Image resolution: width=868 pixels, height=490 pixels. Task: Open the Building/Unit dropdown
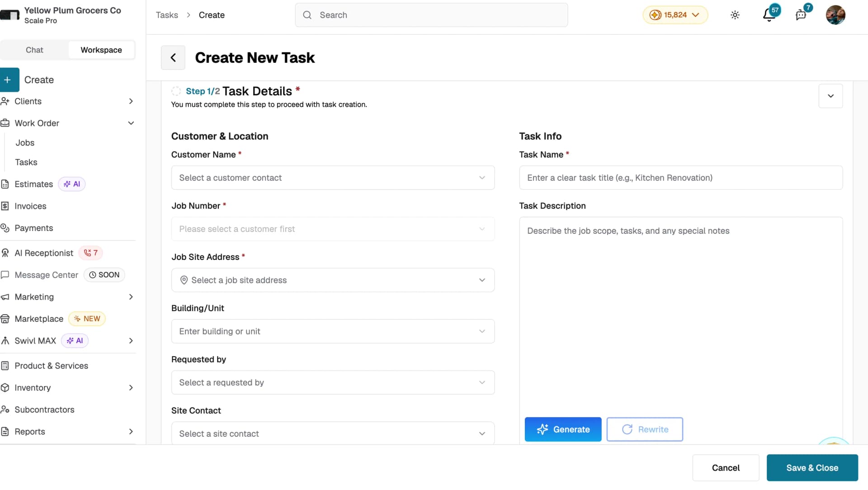[x=333, y=331]
